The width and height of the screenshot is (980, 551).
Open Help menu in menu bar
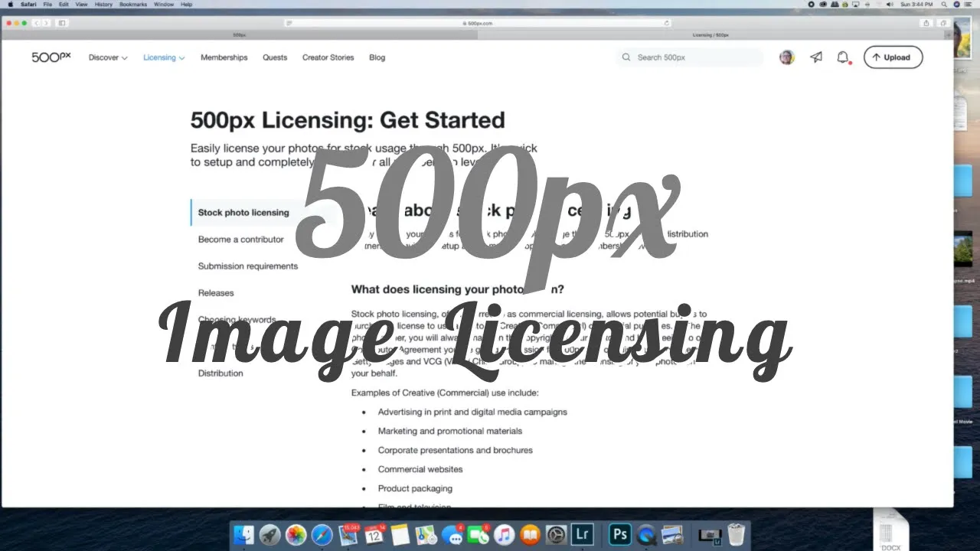pos(187,5)
